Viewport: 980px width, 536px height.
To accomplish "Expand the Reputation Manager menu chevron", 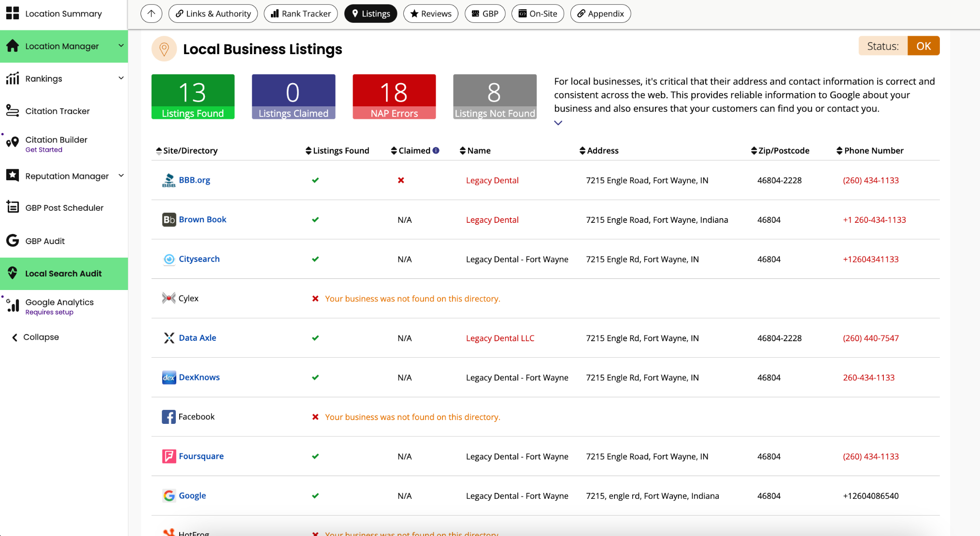I will click(121, 175).
